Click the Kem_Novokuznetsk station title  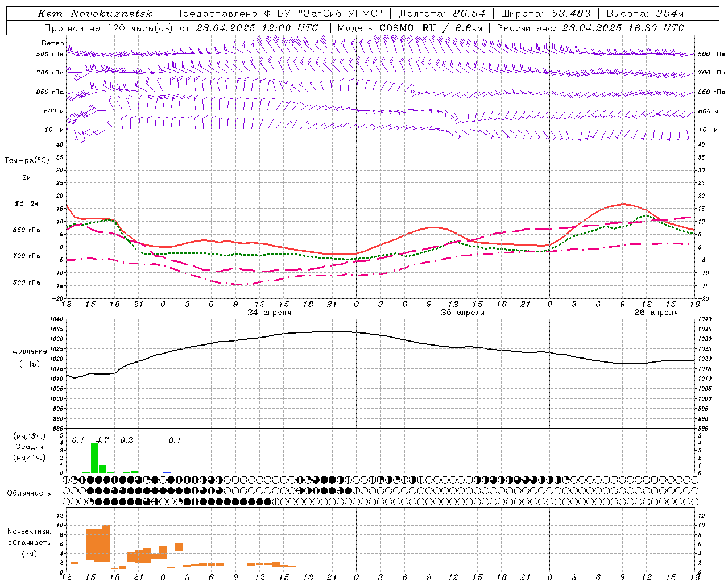tap(95, 14)
